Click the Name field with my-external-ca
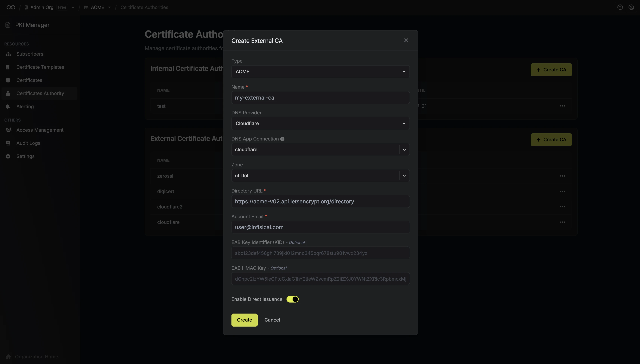The height and width of the screenshot is (364, 640). [320, 97]
